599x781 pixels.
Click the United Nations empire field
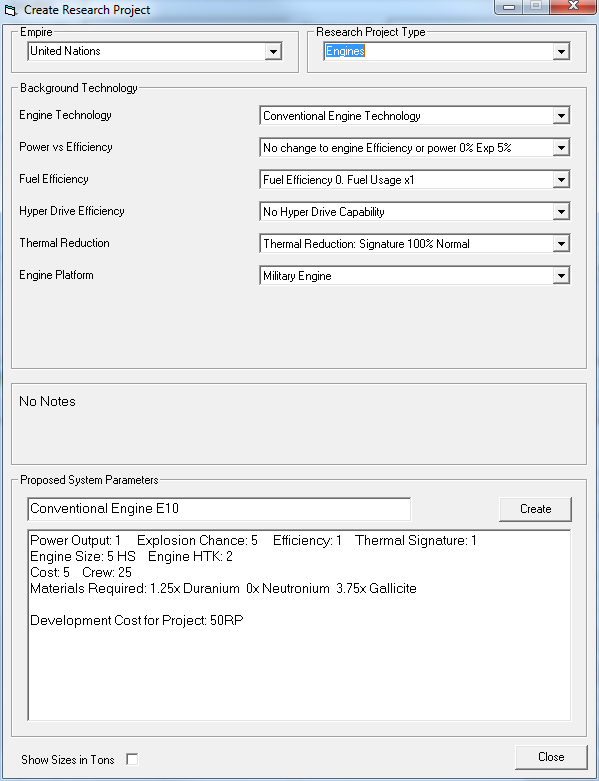pos(146,51)
